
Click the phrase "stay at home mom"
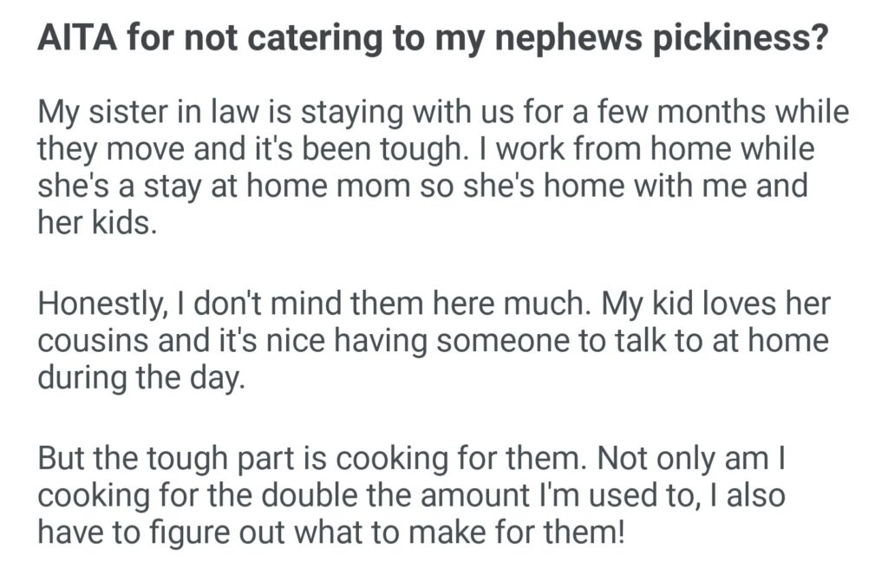271,186
